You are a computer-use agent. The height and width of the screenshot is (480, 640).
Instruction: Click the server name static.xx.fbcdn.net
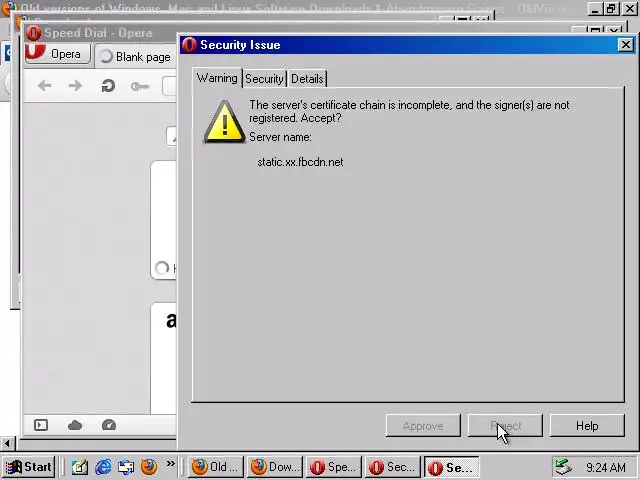point(300,162)
